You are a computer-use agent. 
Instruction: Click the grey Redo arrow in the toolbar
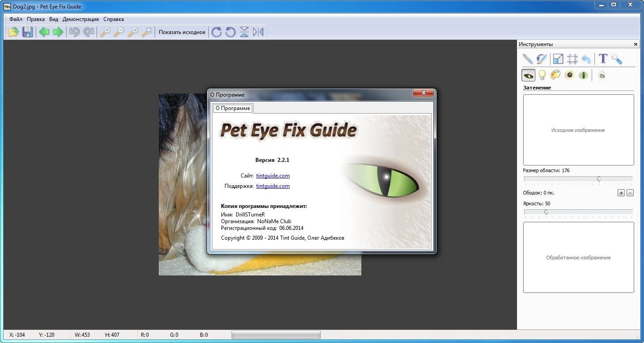[x=89, y=32]
